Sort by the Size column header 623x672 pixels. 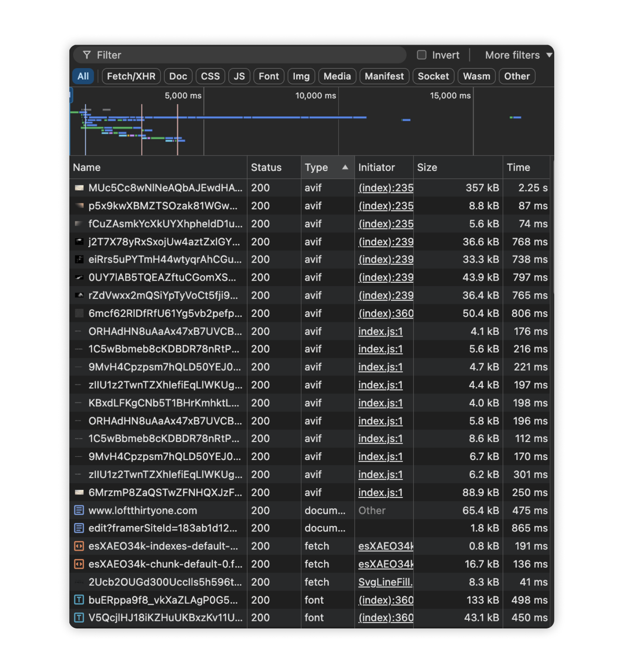tap(458, 167)
